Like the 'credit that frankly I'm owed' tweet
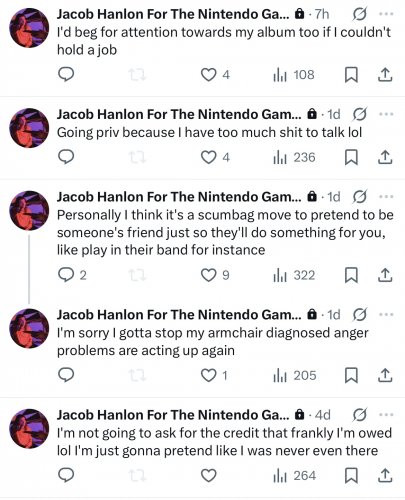The image size is (405, 500). pos(209,475)
